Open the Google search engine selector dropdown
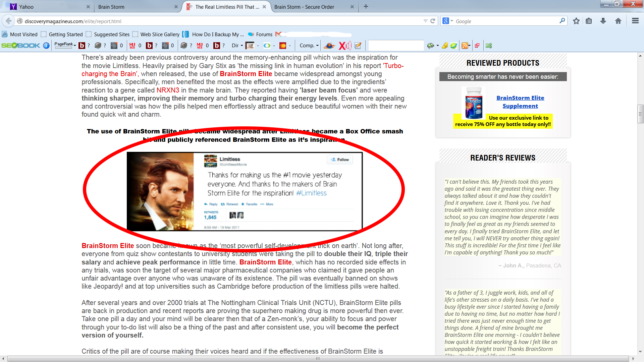This screenshot has height=362, width=644. (x=452, y=21)
